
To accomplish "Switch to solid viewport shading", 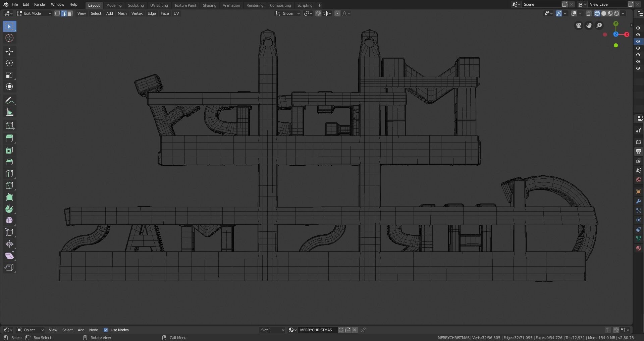I will [x=604, y=13].
